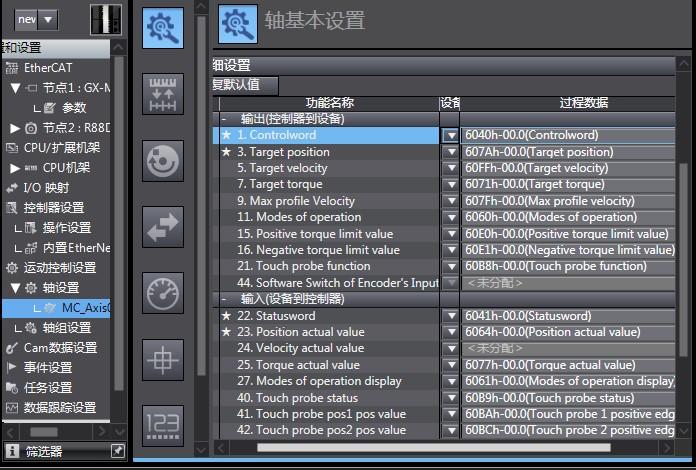
Task: Open dropdown for 24. Velocity actual value
Action: 451,348
